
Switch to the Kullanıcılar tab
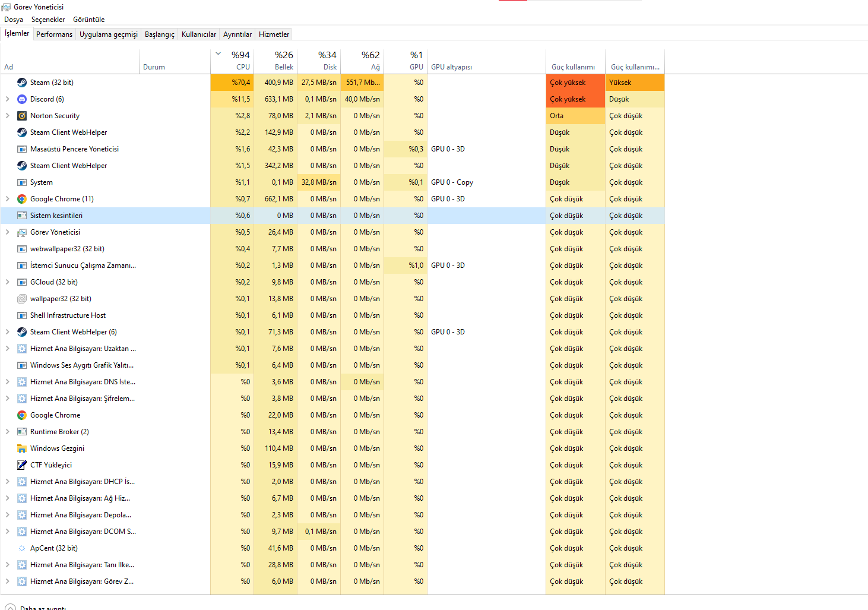[x=199, y=34]
